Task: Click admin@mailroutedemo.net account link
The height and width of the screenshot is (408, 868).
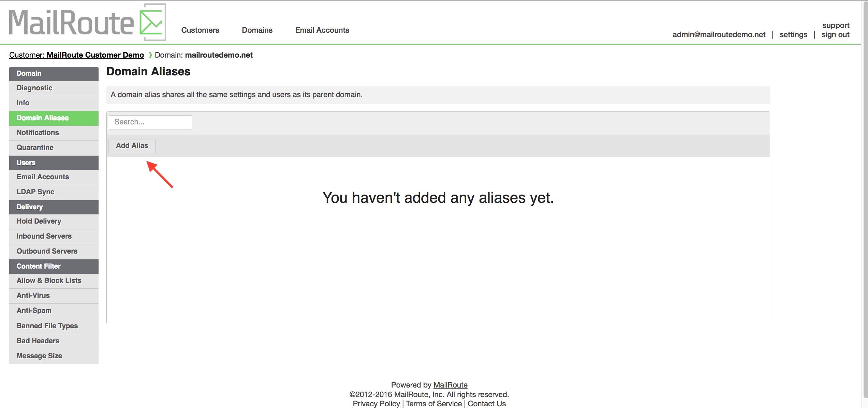Action: (x=719, y=34)
